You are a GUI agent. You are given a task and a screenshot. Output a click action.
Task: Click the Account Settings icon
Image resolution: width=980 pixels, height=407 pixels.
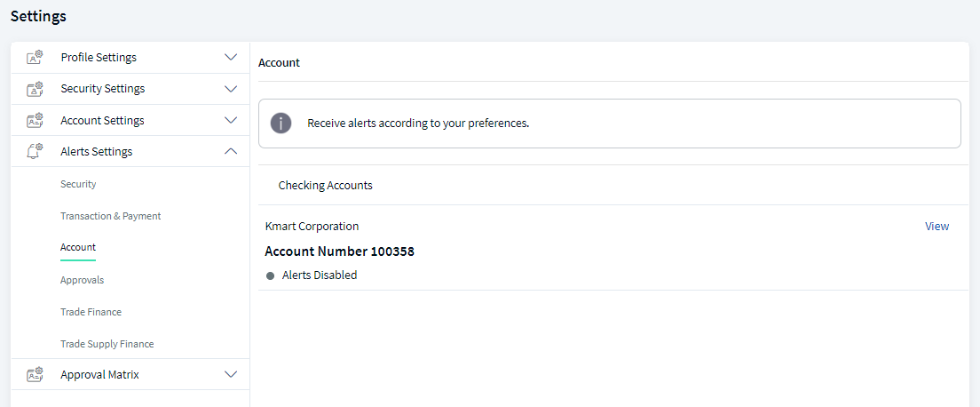tap(35, 120)
